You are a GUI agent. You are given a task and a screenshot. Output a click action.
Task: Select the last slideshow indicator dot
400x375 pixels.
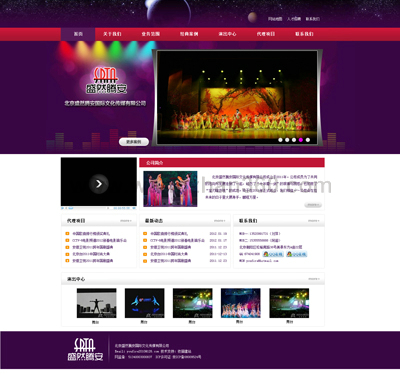tap(308, 140)
